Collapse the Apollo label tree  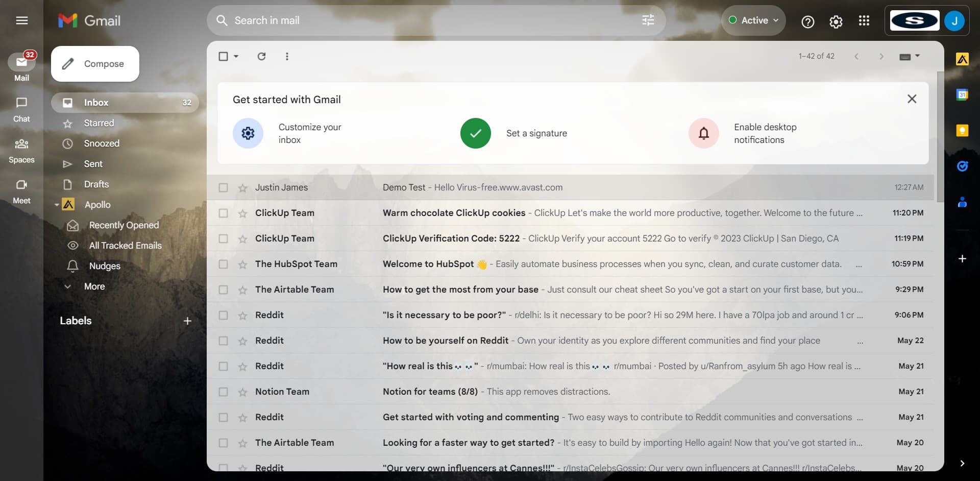click(x=56, y=204)
